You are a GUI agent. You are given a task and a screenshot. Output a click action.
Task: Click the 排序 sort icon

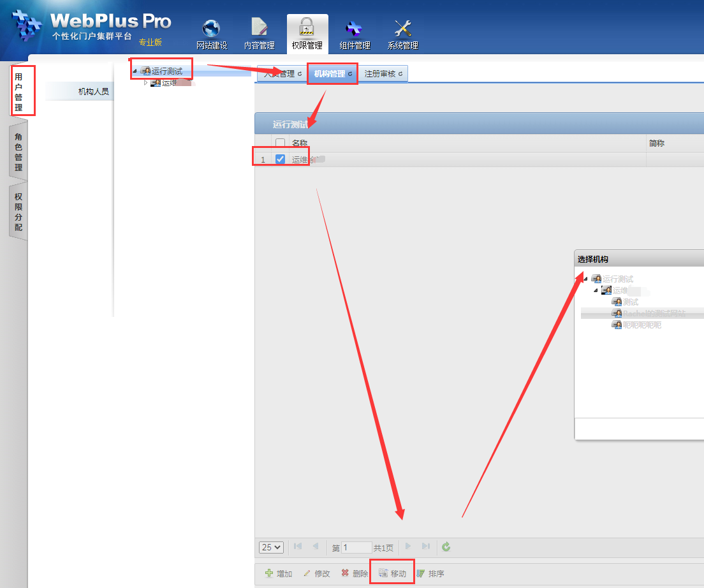[421, 573]
